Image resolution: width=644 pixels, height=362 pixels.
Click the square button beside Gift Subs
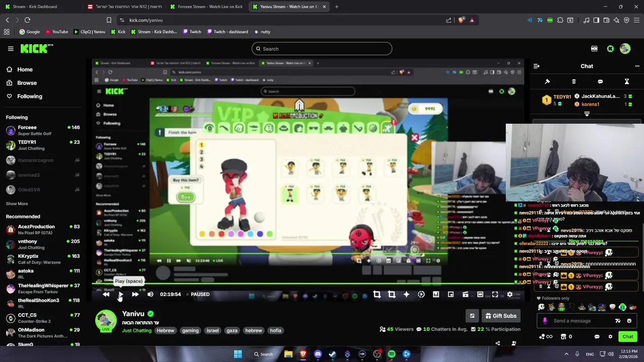coord(472,316)
